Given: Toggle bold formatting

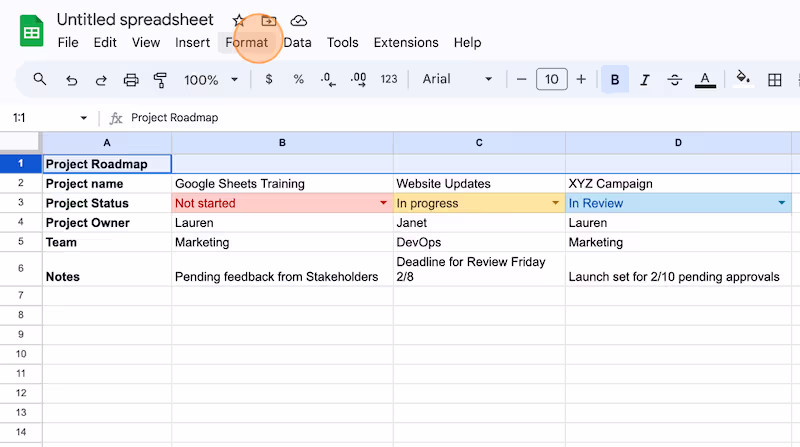Looking at the screenshot, I should [x=615, y=80].
